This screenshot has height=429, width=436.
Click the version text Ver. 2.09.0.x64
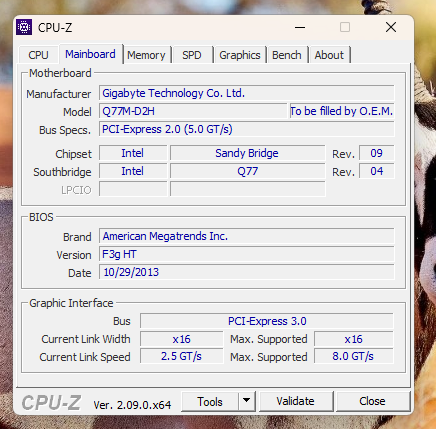[132, 405]
